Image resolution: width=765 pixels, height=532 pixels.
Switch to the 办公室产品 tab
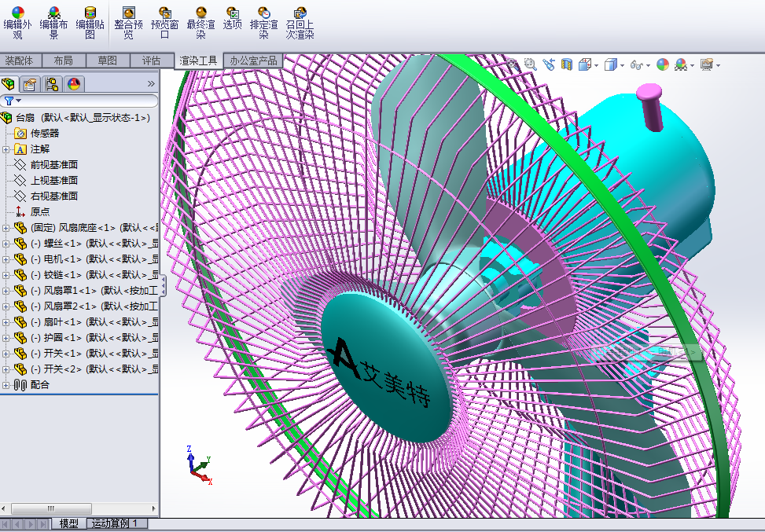(253, 61)
